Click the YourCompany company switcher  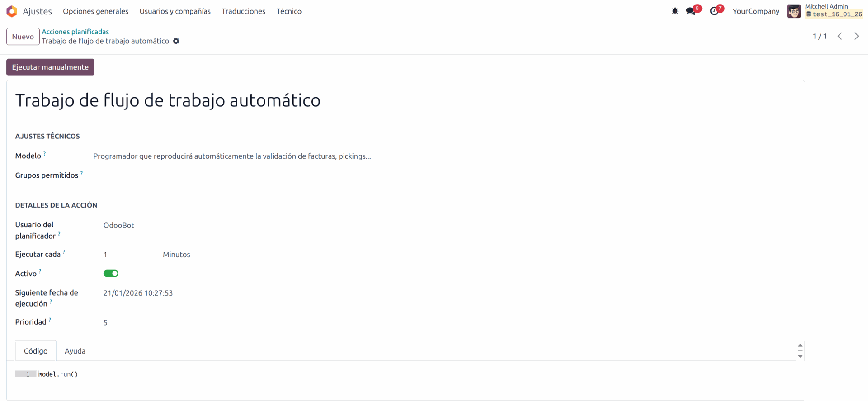point(755,11)
